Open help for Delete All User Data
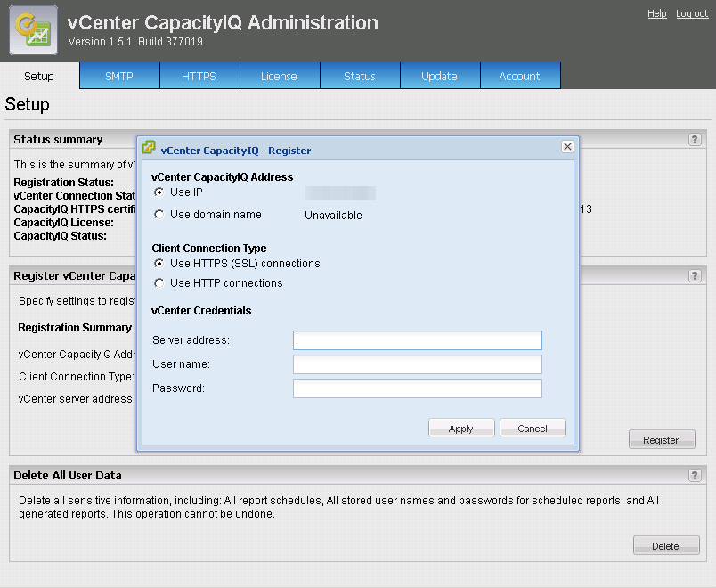This screenshot has width=716, height=588. tap(695, 476)
